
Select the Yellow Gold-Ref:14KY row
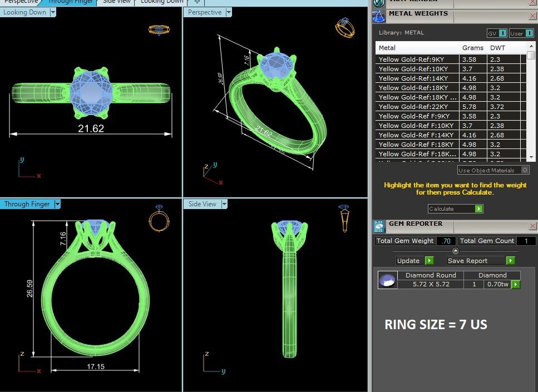point(451,78)
